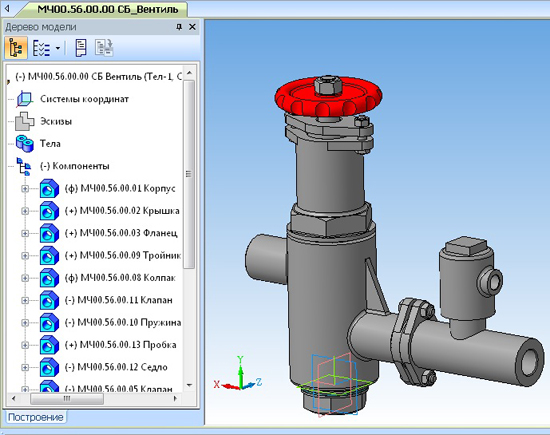The width and height of the screenshot is (550, 435).
Task: Select the МЧ00.56.00.12 Седло label
Action: (x=116, y=367)
